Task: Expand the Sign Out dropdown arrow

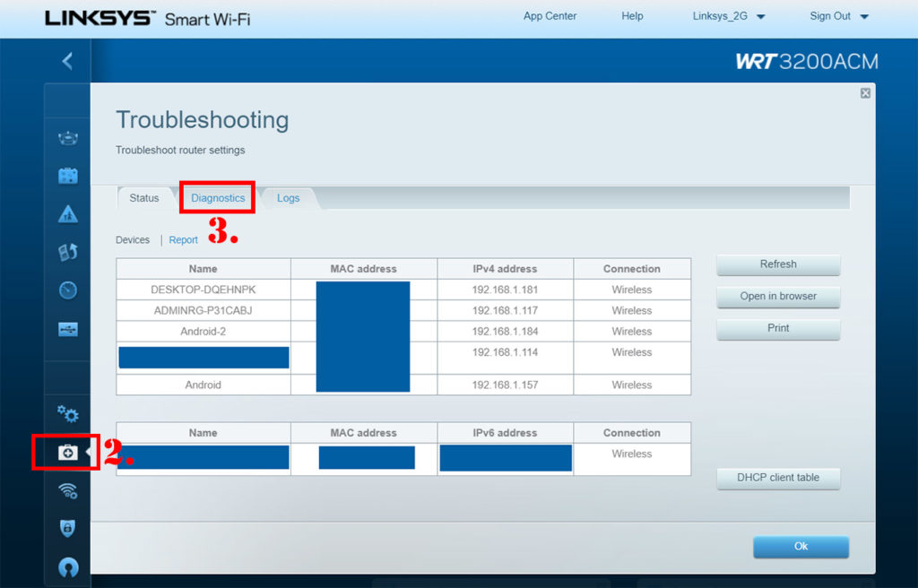Action: coord(864,16)
